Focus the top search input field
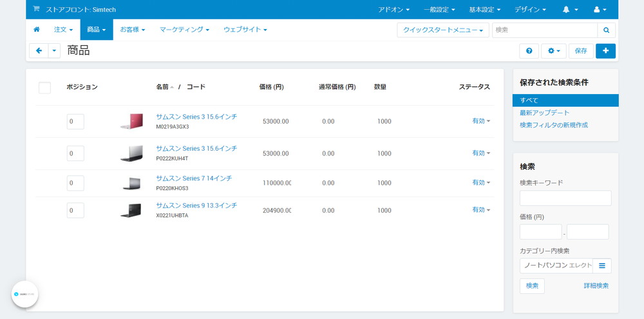This screenshot has height=319, width=644. click(x=545, y=30)
